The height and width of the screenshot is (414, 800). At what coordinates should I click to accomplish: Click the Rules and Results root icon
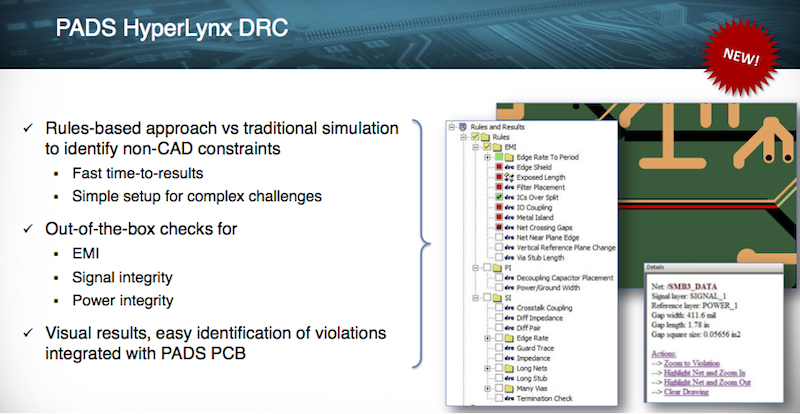coord(463,127)
